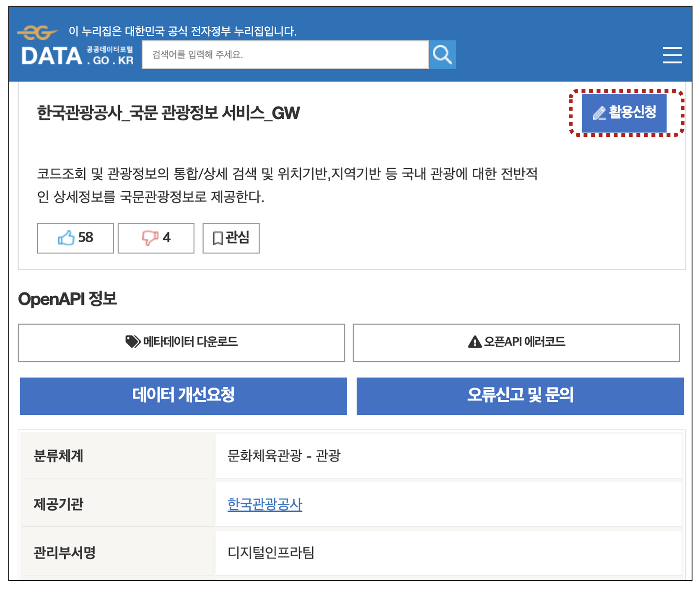The height and width of the screenshot is (589, 700).
Task: Click the 제공기관 row label
Action: click(58, 504)
